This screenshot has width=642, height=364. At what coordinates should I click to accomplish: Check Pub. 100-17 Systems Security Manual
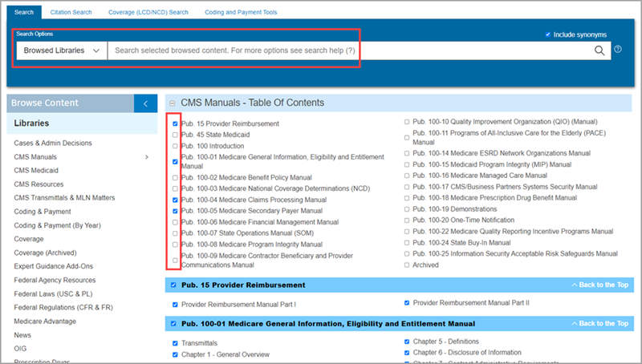407,188
